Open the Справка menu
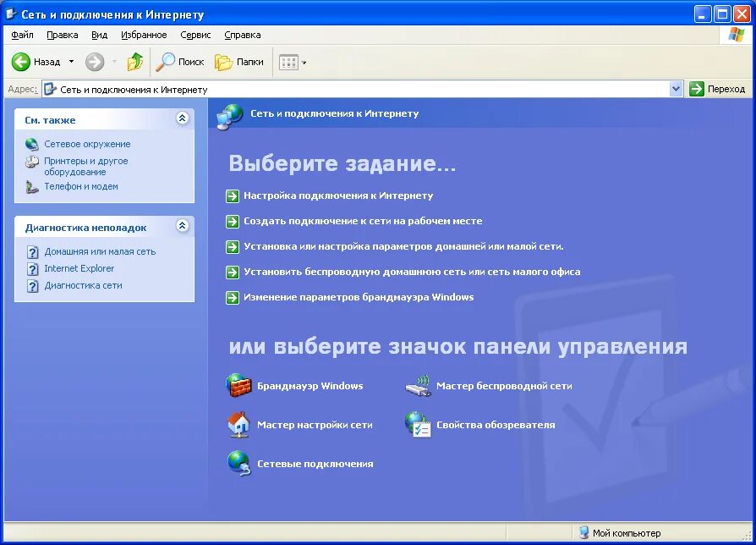 243,35
